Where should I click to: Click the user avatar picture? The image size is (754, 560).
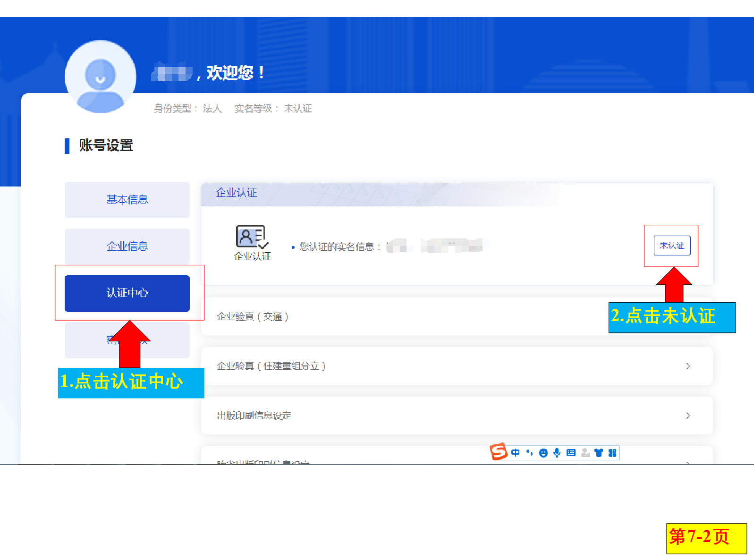pos(100,76)
